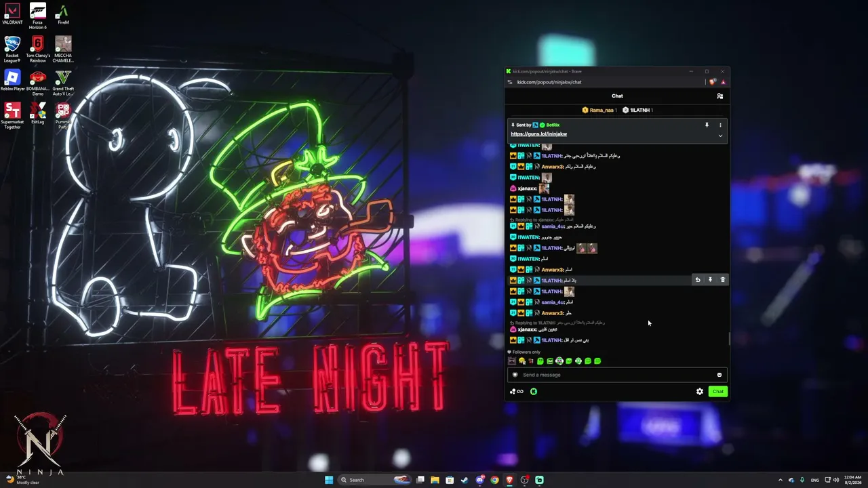Open the Rocket League shortcut
The image size is (868, 488).
(12, 49)
